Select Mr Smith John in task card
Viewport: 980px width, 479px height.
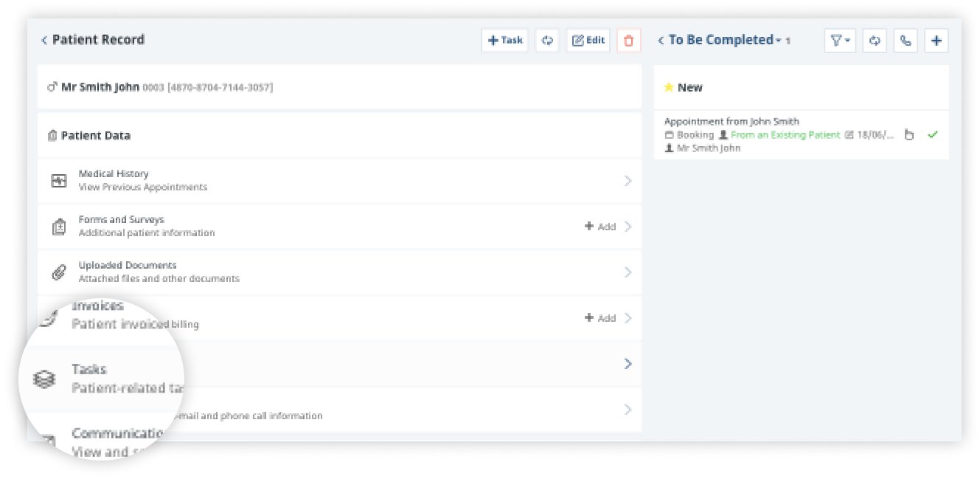(708, 148)
